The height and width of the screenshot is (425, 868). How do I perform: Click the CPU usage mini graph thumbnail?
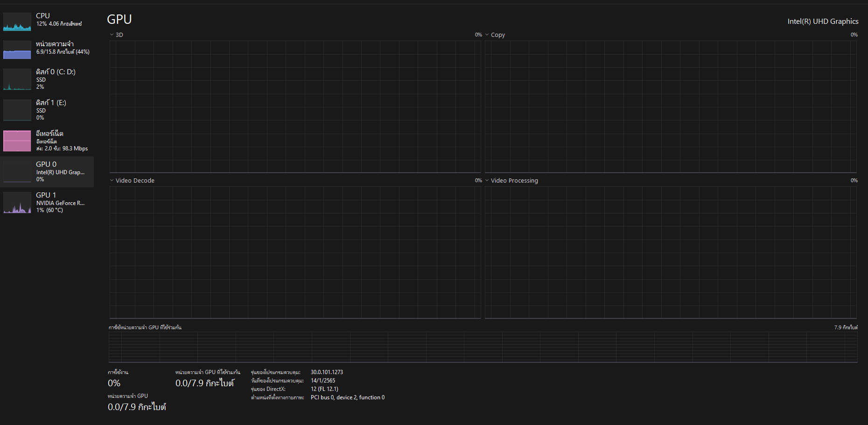point(17,22)
